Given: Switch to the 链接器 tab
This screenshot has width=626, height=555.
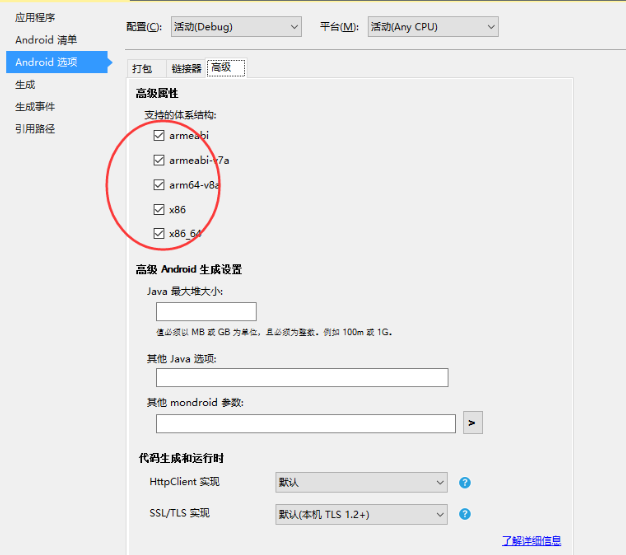Looking at the screenshot, I should coord(186,68).
